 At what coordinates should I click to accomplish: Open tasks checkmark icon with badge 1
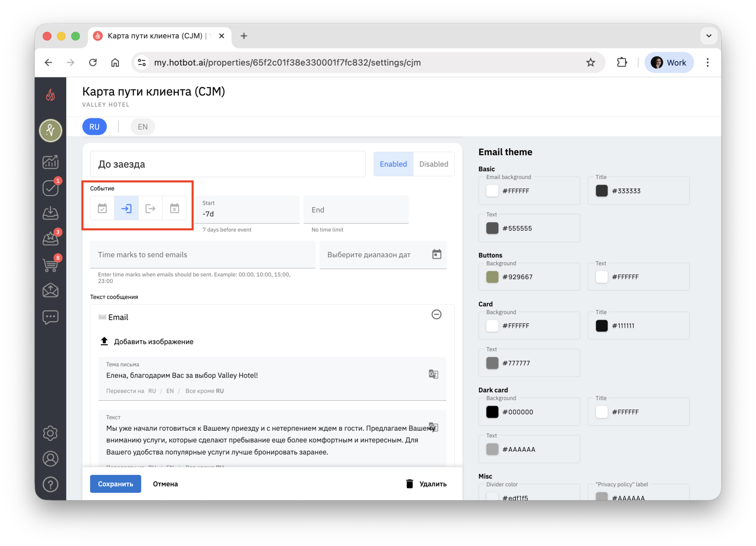pos(50,188)
